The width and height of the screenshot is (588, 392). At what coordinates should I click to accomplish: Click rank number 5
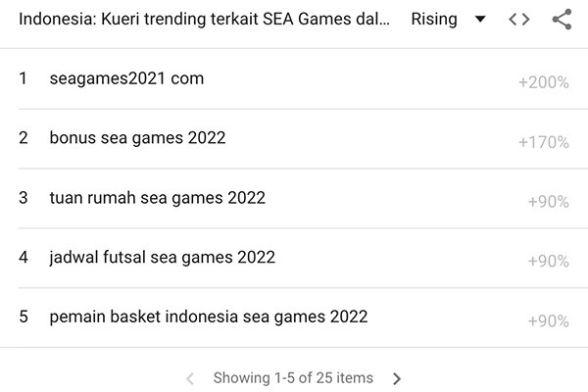tap(24, 318)
